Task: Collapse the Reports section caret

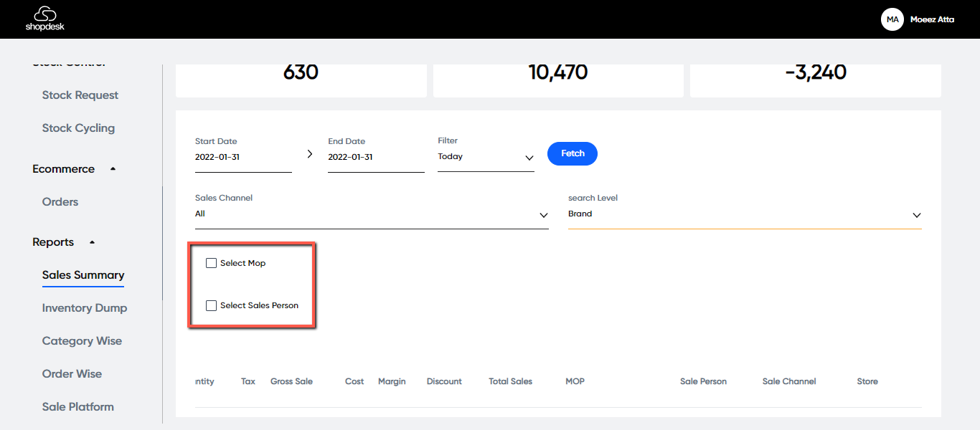Action: (92, 242)
